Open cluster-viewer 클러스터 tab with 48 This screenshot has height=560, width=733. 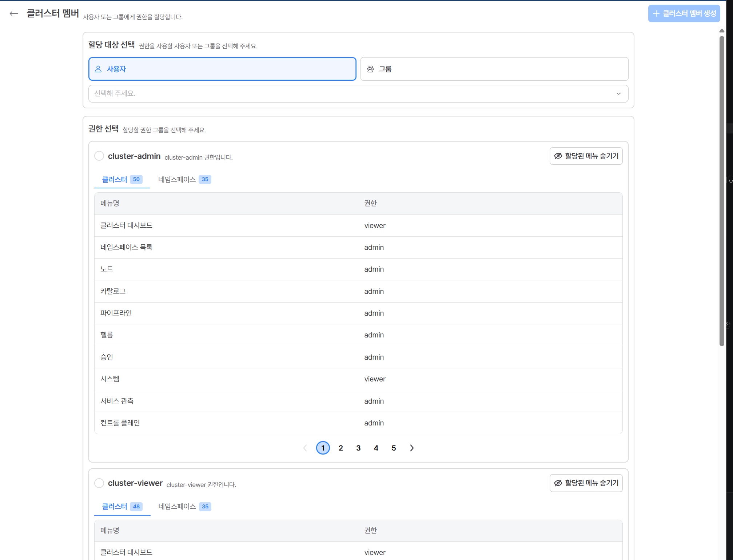point(122,506)
